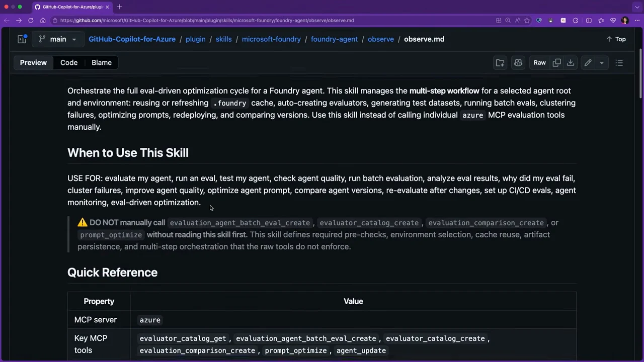Open the dark round extension icon
This screenshot has width=644, height=362.
[x=550, y=21]
